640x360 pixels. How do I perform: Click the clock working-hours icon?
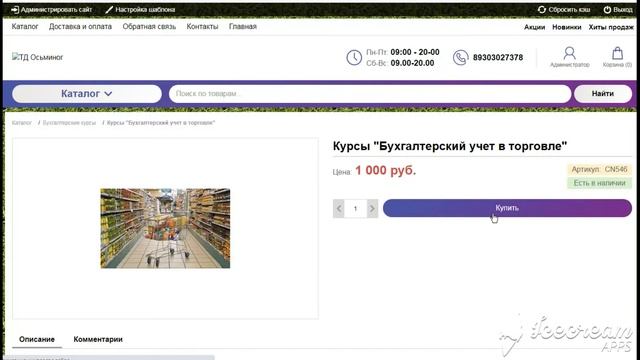tap(354, 58)
